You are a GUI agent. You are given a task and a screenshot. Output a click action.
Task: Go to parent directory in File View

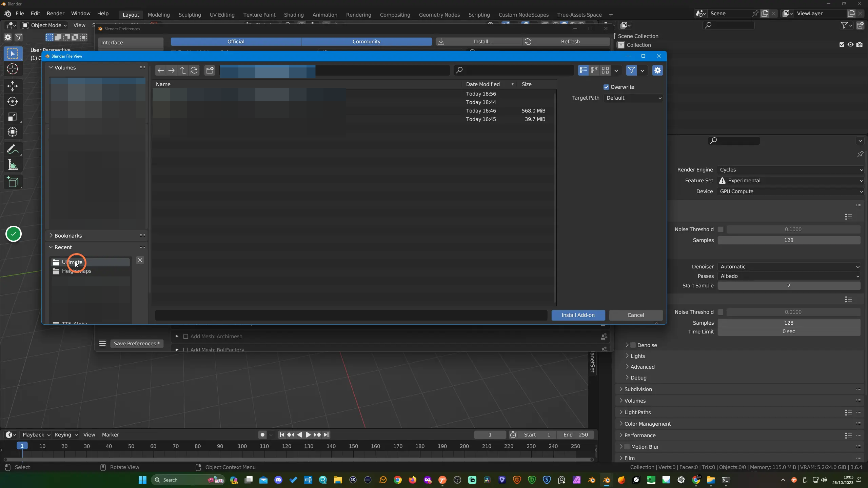pyautogui.click(x=183, y=70)
